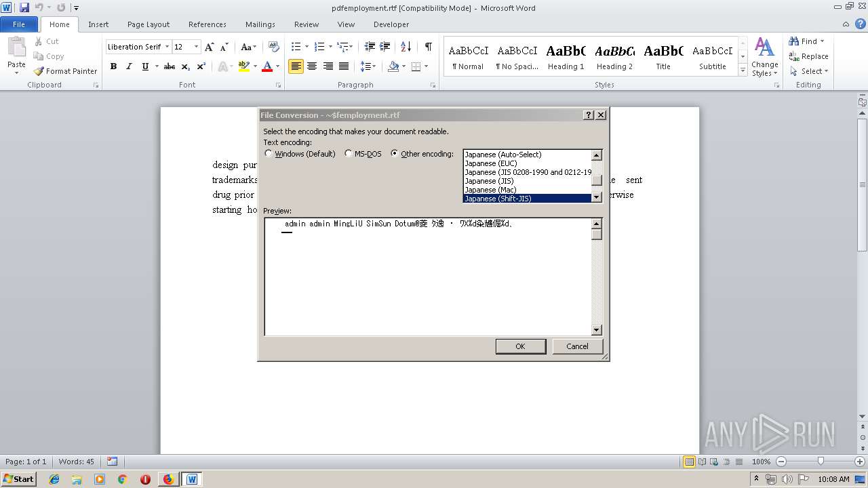Screen dimensions: 868x488
Task: Click the Shrink Font icon
Action: (x=224, y=47)
